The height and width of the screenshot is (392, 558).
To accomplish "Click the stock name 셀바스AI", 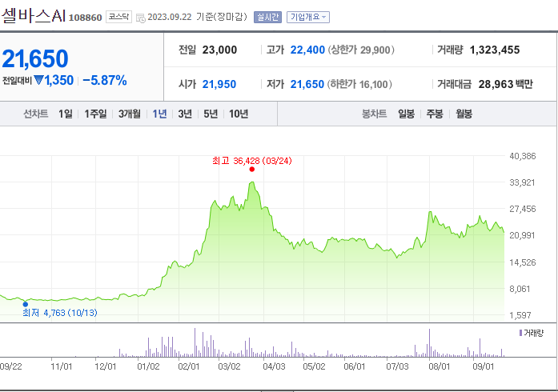I will [x=34, y=15].
